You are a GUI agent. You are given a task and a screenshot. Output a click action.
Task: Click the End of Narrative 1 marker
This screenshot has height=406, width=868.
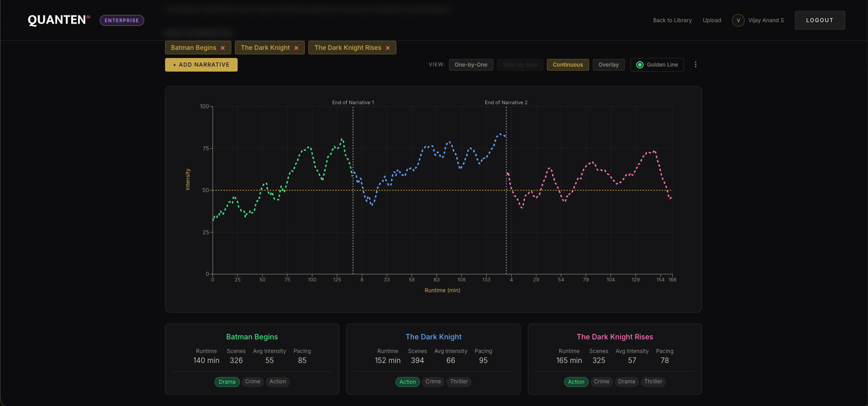point(353,102)
